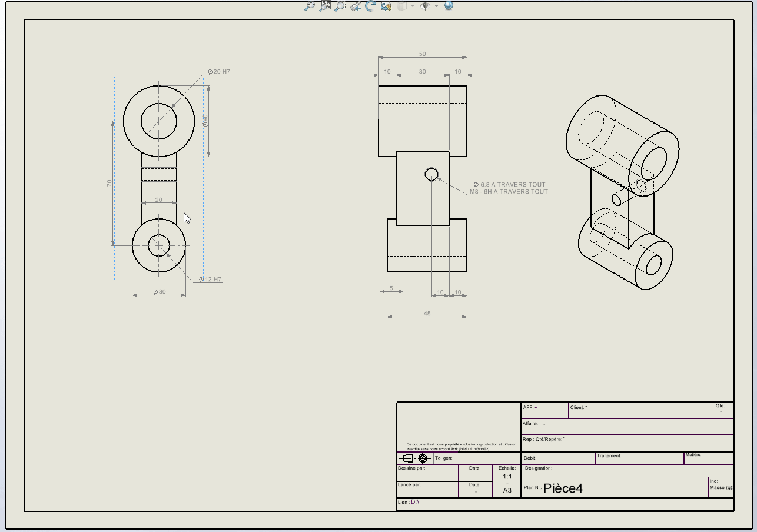This screenshot has width=757, height=532.
Task: Select the Ø40 diameter dimension
Action: click(205, 120)
